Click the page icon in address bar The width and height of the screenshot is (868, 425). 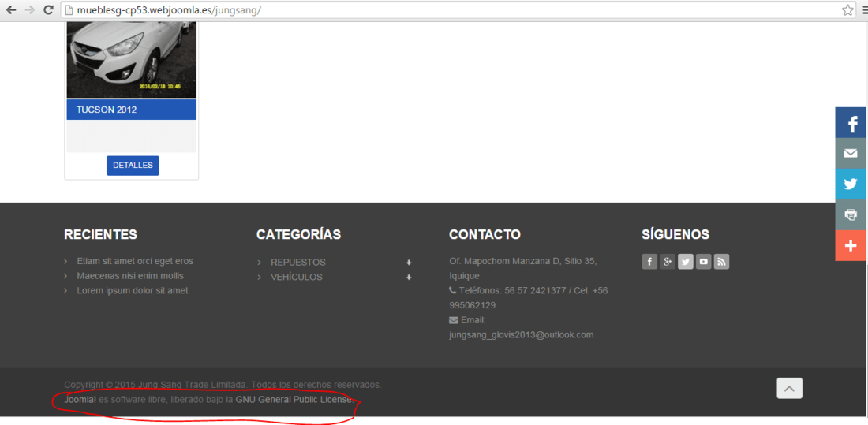coord(68,10)
